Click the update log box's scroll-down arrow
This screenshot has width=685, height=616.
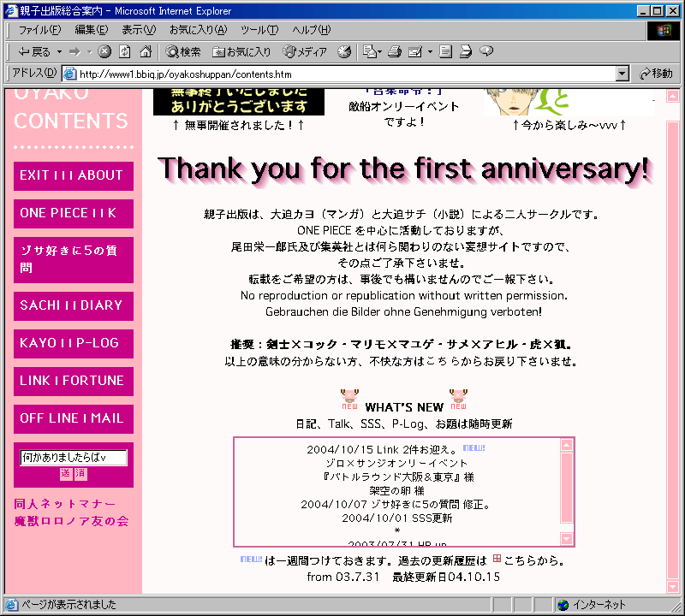pos(566,539)
